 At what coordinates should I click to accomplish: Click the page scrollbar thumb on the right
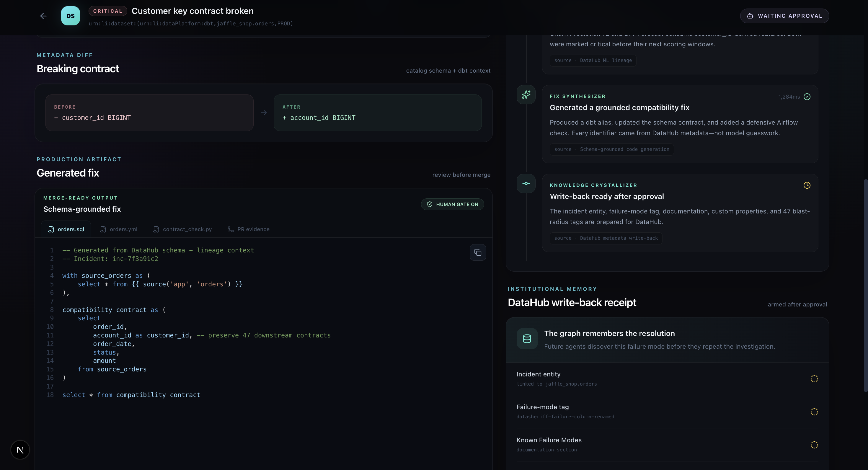point(866,285)
